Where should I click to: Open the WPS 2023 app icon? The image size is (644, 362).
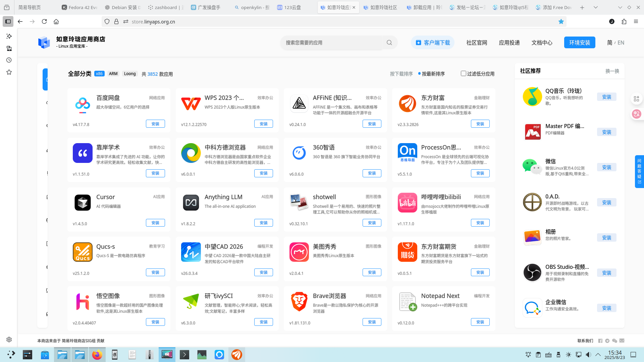[x=191, y=104]
